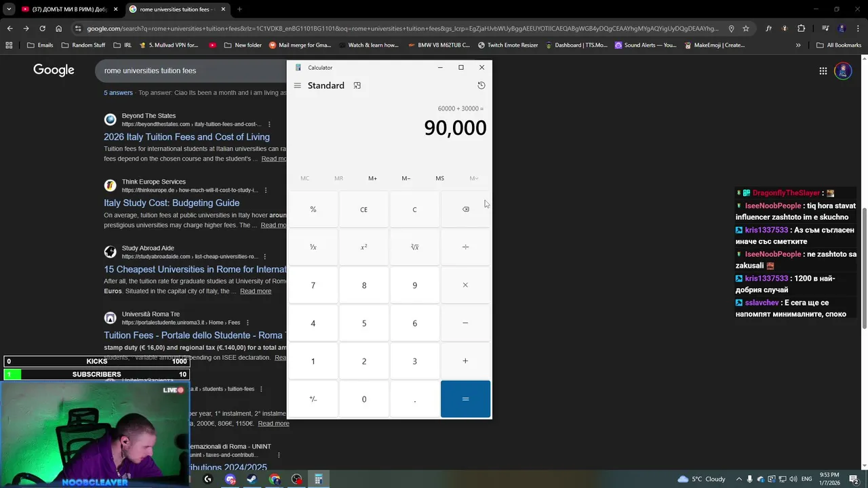Image resolution: width=868 pixels, height=488 pixels.
Task: Click the plus key in Calculator
Action: (465, 361)
